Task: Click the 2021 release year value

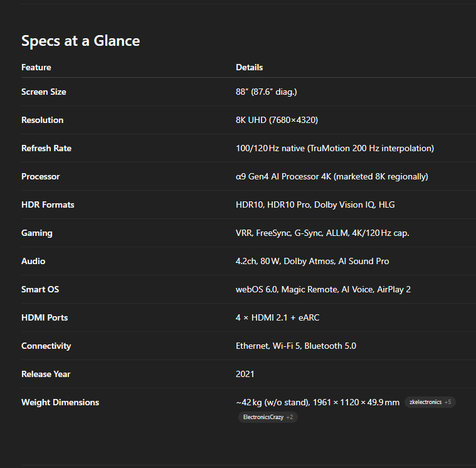Action: 245,374
